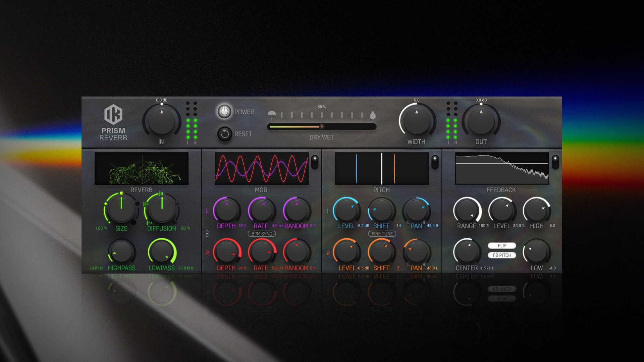The width and height of the screenshot is (644, 362).
Task: Click the L/R link chain icon in MOD
Action: pos(207,234)
